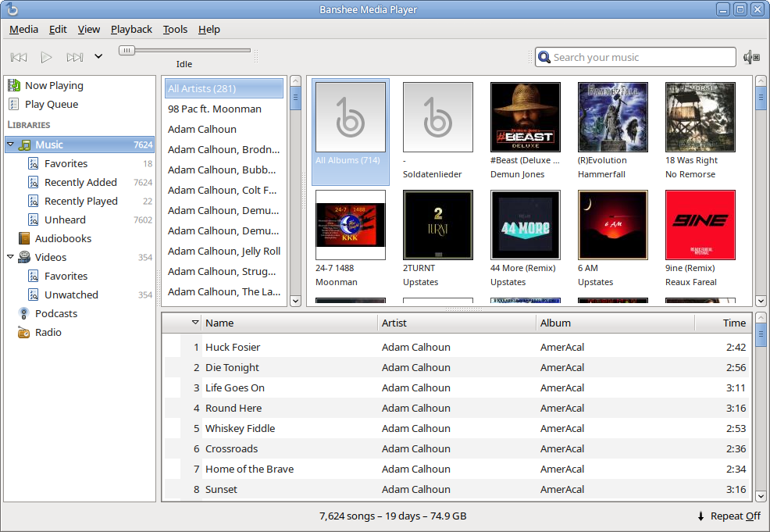Screen dimensions: 770x532
Task: Open the Help menu
Action: pyautogui.click(x=209, y=30)
